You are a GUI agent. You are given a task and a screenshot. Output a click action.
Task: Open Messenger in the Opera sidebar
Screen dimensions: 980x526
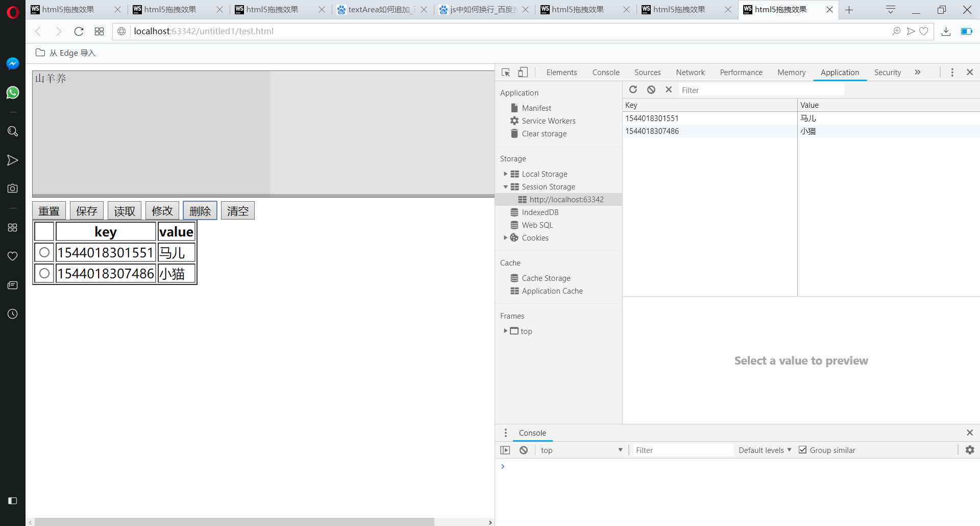point(13,63)
